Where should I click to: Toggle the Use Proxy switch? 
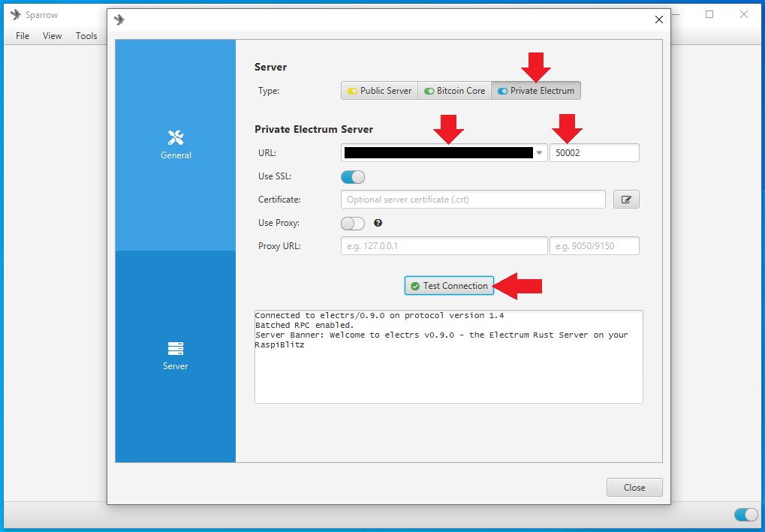353,224
